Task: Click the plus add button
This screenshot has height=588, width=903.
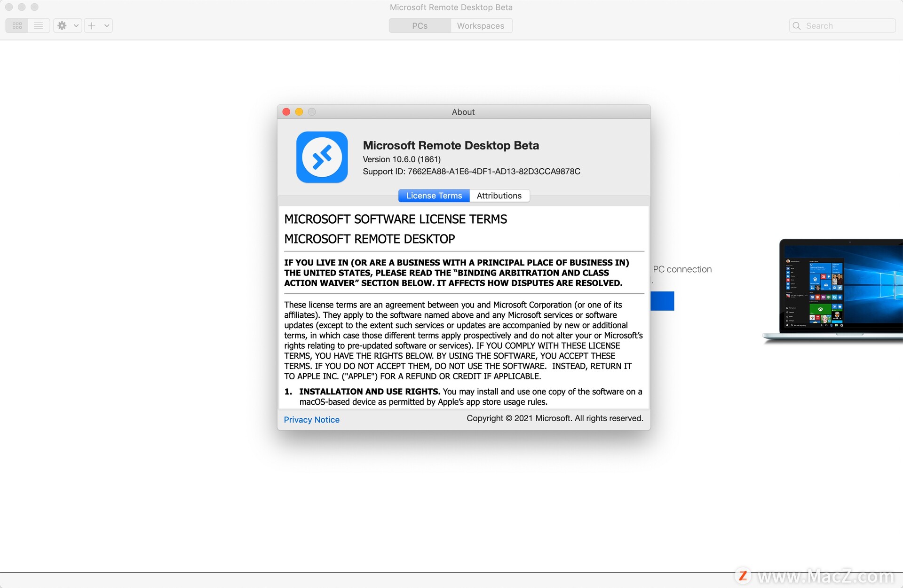Action: tap(92, 25)
